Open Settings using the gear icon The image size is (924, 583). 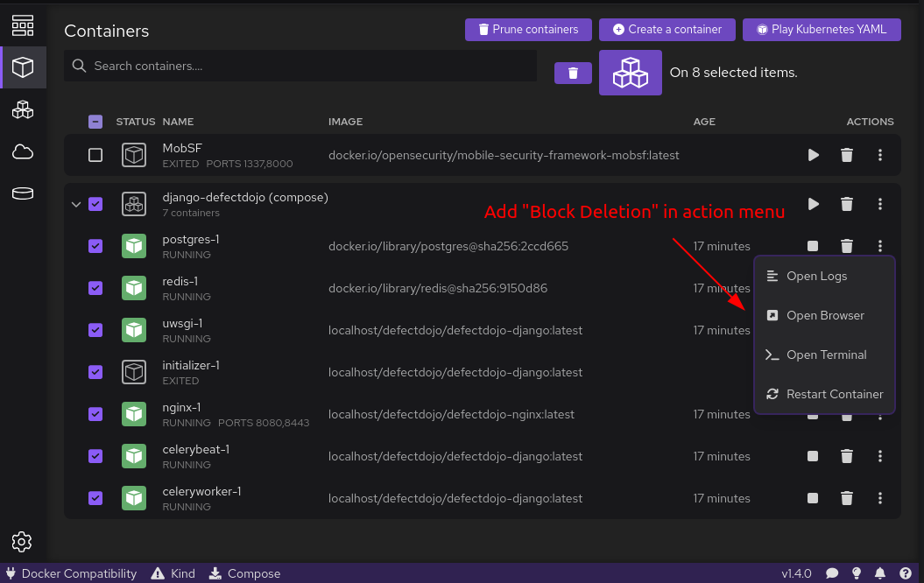pos(23,542)
